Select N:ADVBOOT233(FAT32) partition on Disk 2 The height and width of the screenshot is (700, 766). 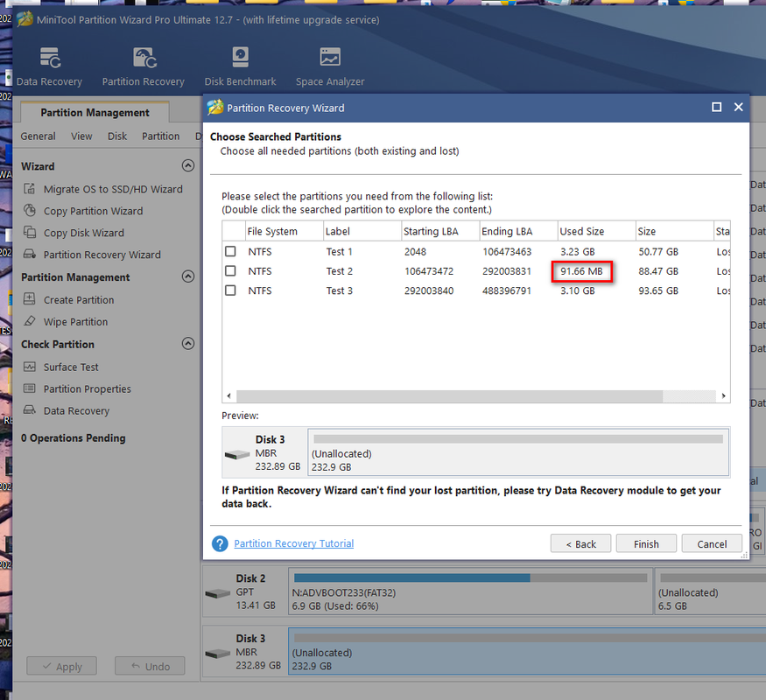pos(470,591)
